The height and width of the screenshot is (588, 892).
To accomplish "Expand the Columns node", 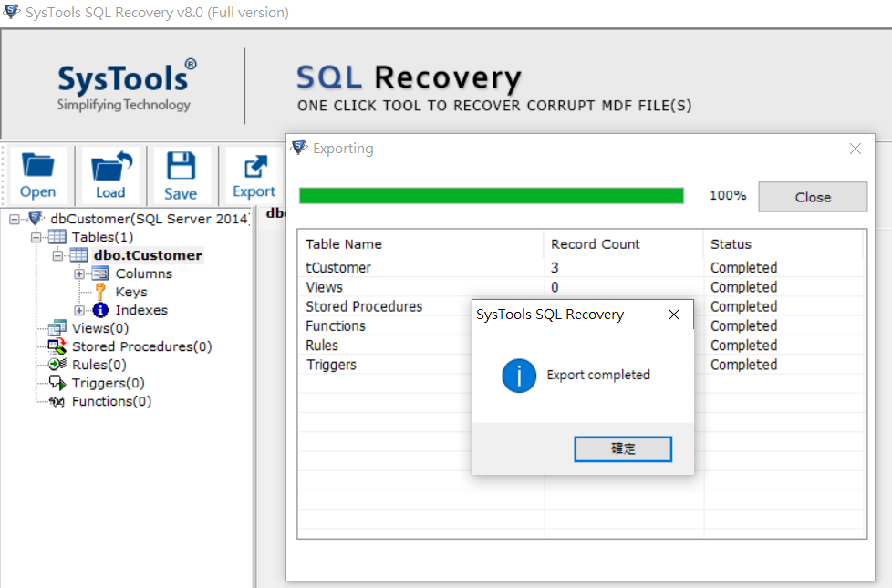I will click(79, 274).
